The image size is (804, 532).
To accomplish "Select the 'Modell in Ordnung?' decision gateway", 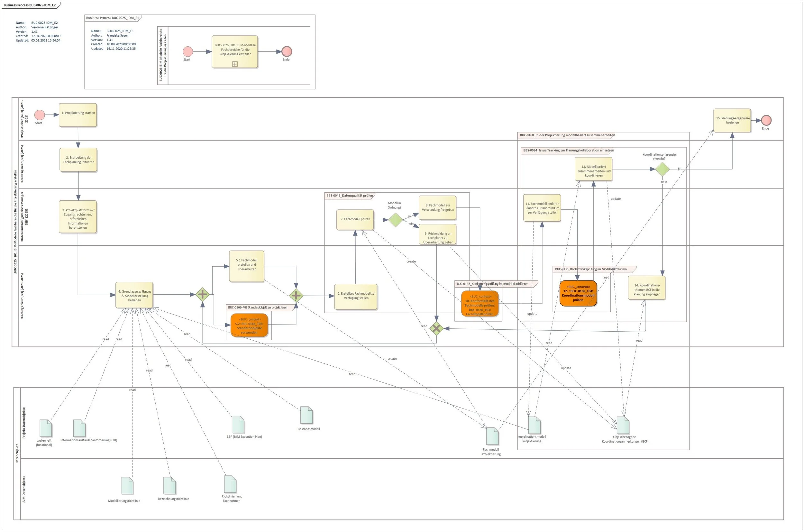I will pos(395,221).
